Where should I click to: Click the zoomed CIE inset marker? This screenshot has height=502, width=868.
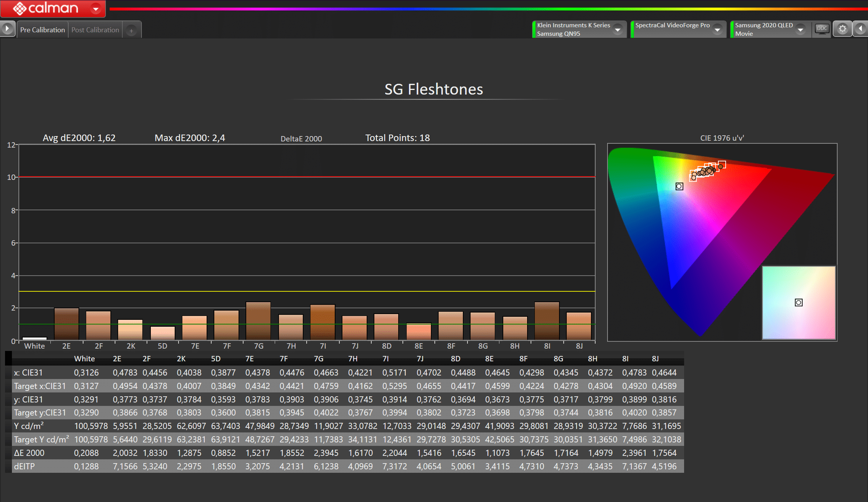pyautogui.click(x=799, y=303)
